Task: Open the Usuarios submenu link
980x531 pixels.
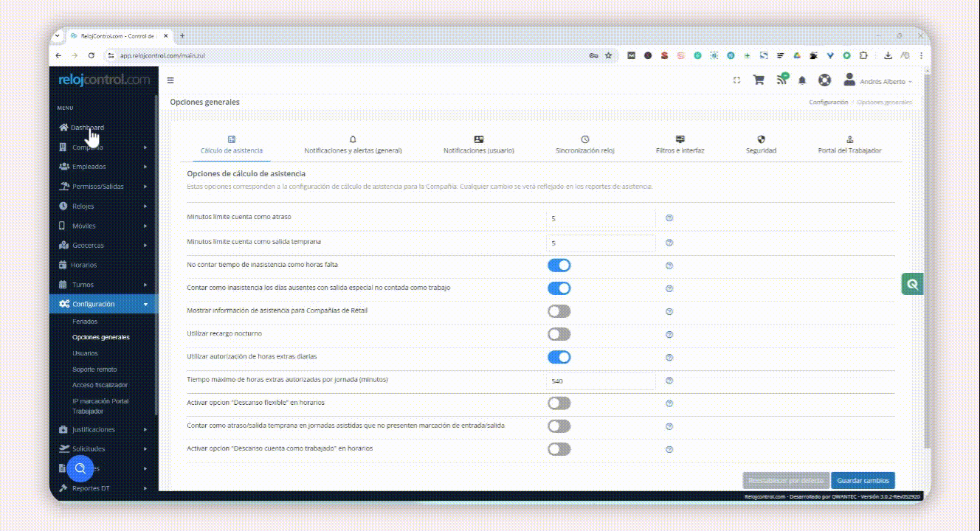Action: (85, 353)
